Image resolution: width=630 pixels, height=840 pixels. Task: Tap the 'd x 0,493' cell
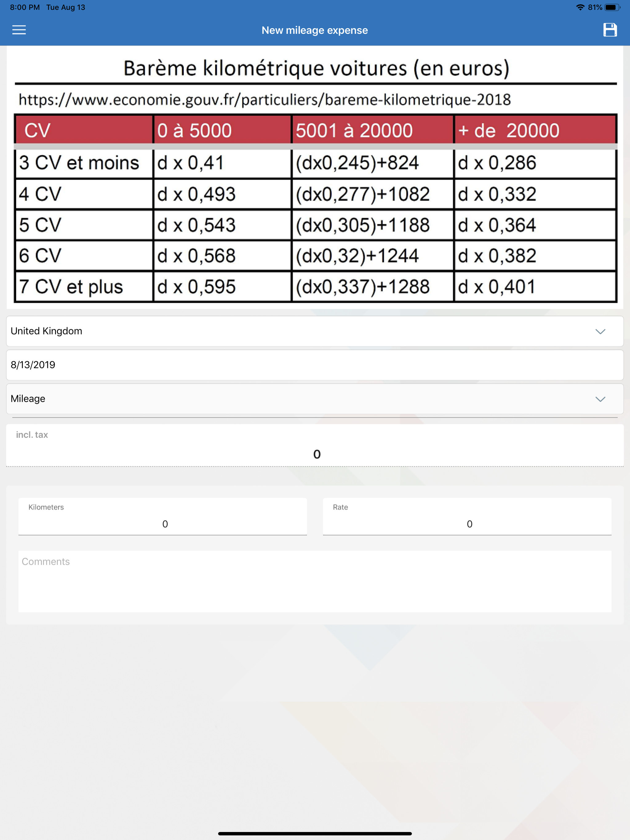point(222,194)
